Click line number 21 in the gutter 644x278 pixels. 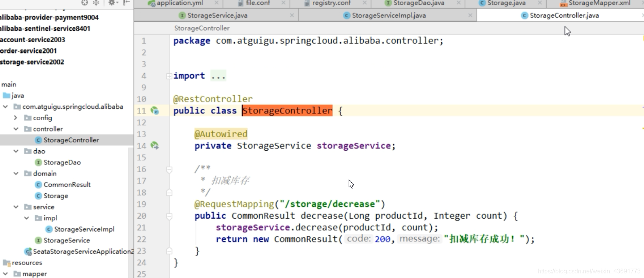[x=141, y=228]
